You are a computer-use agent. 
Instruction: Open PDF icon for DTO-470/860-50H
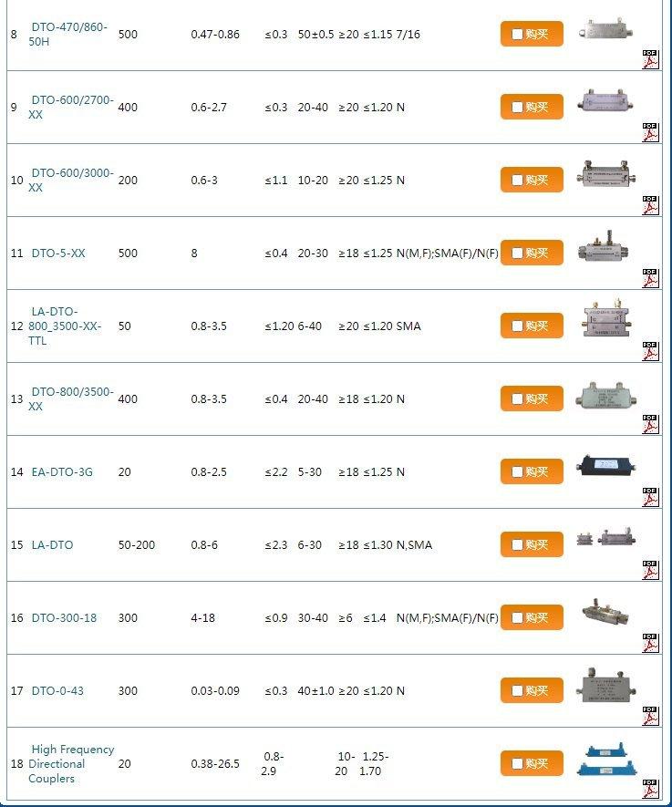pyautogui.click(x=650, y=59)
